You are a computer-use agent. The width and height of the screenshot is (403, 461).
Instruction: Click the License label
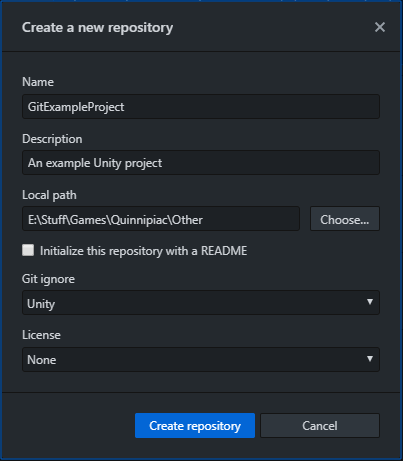point(41,335)
